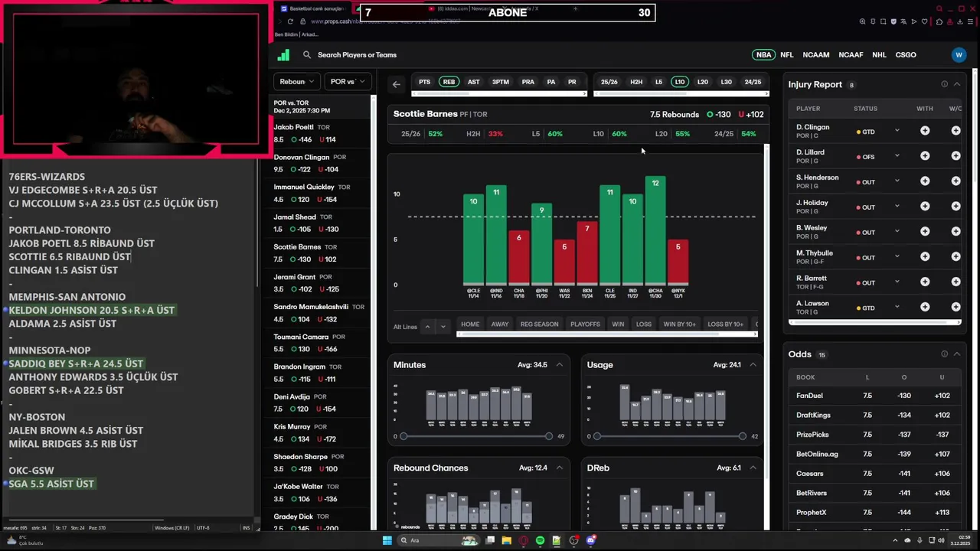Viewport: 980px width, 551px height.
Task: Add B. Wesley to With filter
Action: coord(925,232)
